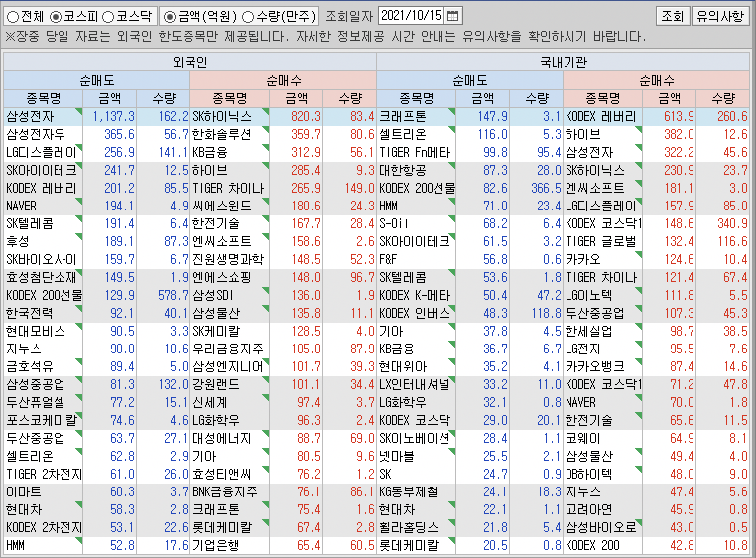The image size is (756, 558).
Task: Select 삼성전자 in foreign net-sell column
Action: coord(30,117)
